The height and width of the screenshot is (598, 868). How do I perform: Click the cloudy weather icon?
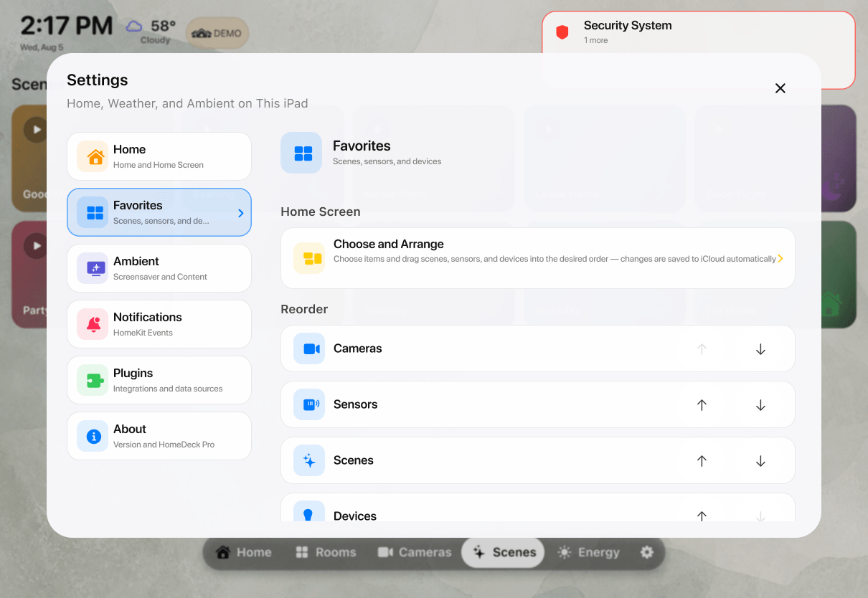coord(133,27)
